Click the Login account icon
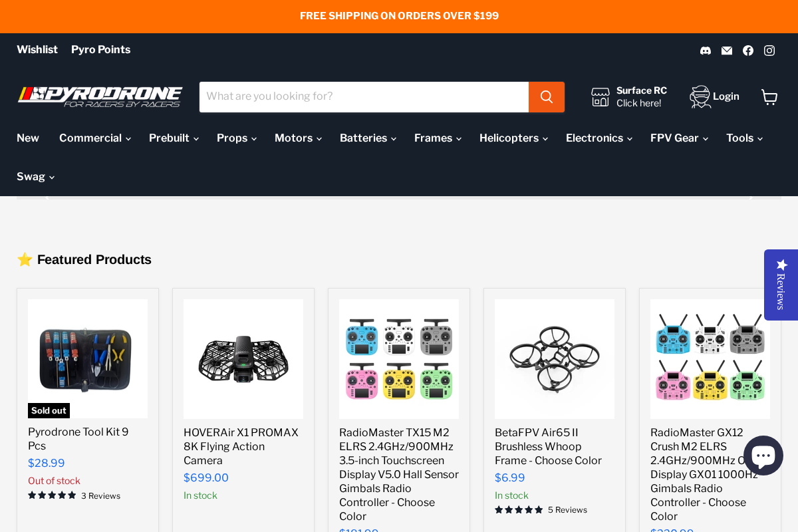This screenshot has height=532, width=798. click(700, 96)
